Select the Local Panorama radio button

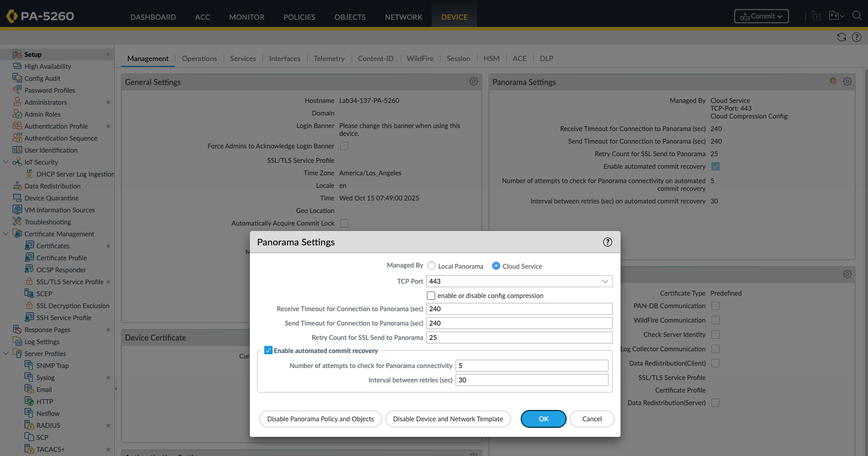click(432, 266)
